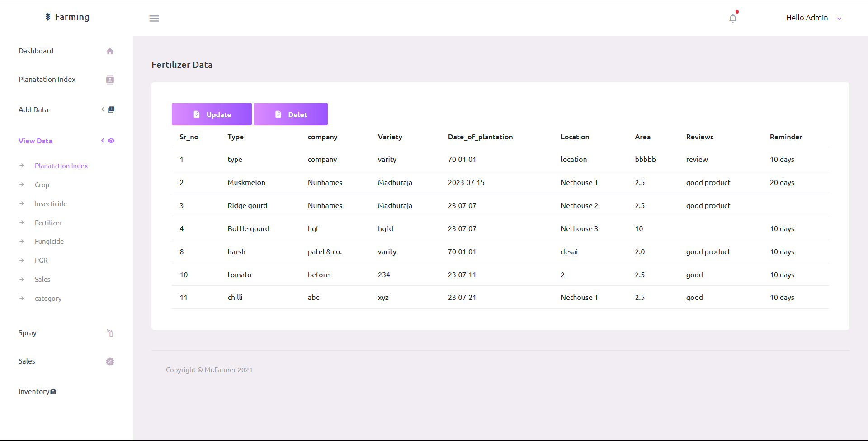Click the Dashboard home icon
This screenshot has height=441, width=868.
[x=110, y=51]
